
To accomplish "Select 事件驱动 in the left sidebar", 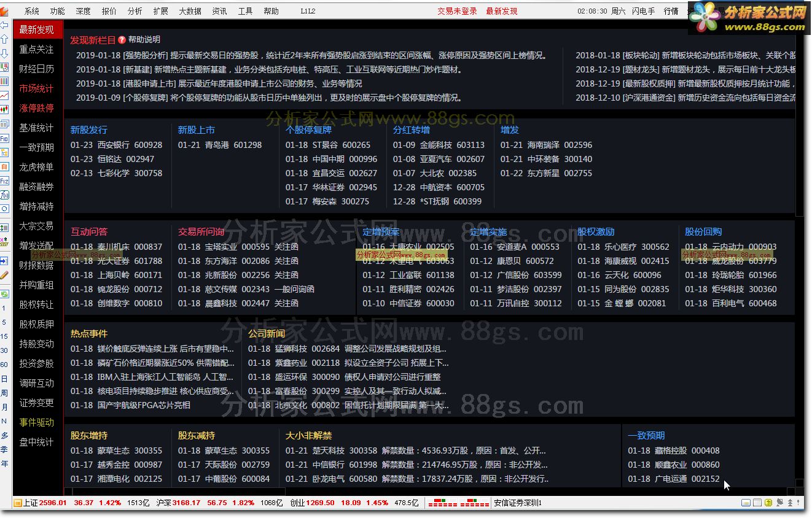I will point(36,422).
